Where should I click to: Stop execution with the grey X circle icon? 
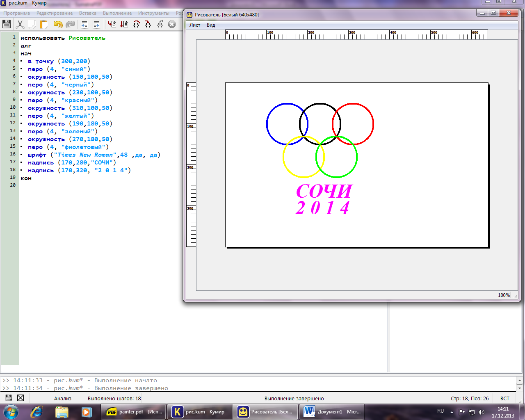pyautogui.click(x=172, y=24)
